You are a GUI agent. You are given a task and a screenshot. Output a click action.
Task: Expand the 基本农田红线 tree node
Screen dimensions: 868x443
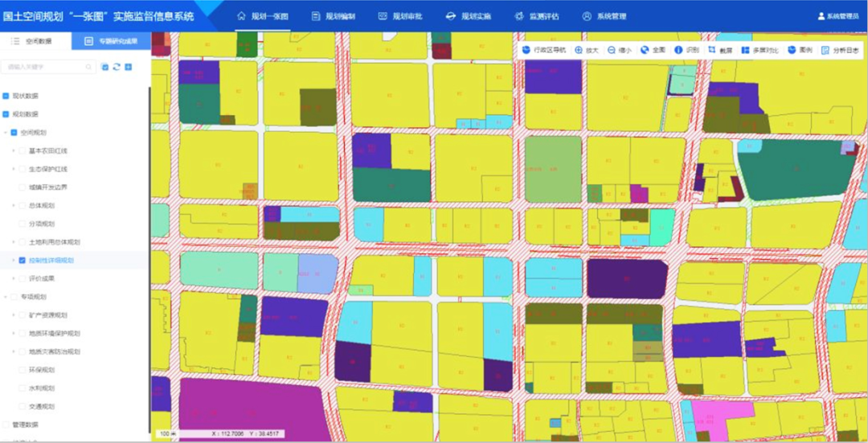13,150
